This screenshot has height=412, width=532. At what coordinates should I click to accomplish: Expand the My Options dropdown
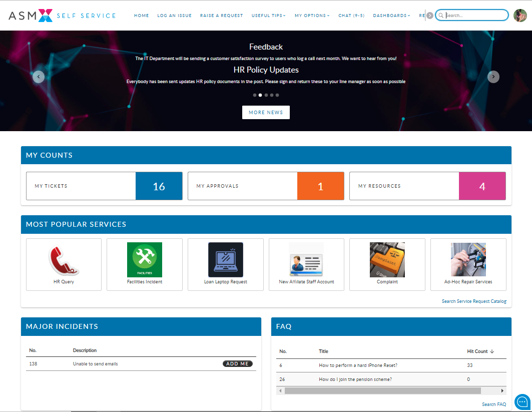pyautogui.click(x=312, y=16)
